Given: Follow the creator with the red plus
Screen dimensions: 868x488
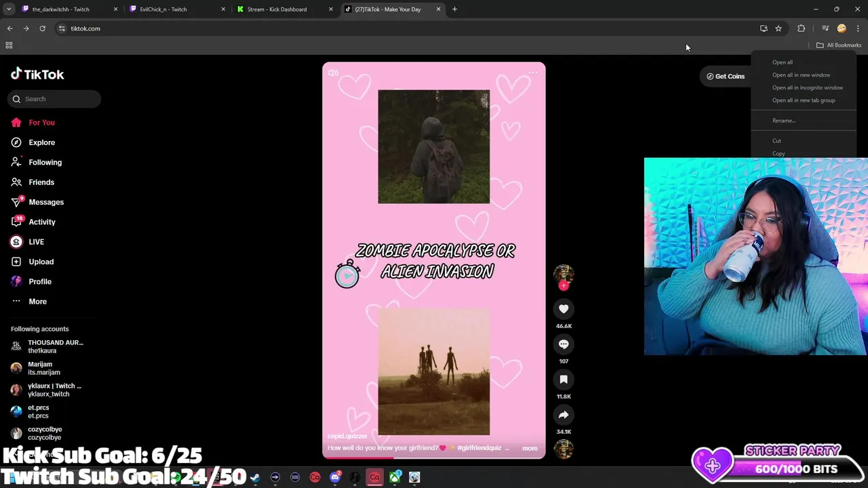Looking at the screenshot, I should [x=564, y=285].
